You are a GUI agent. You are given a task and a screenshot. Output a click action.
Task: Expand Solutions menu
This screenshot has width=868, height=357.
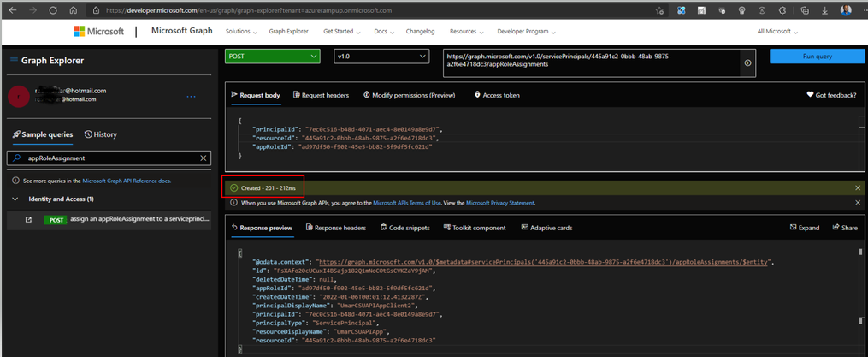tap(241, 32)
